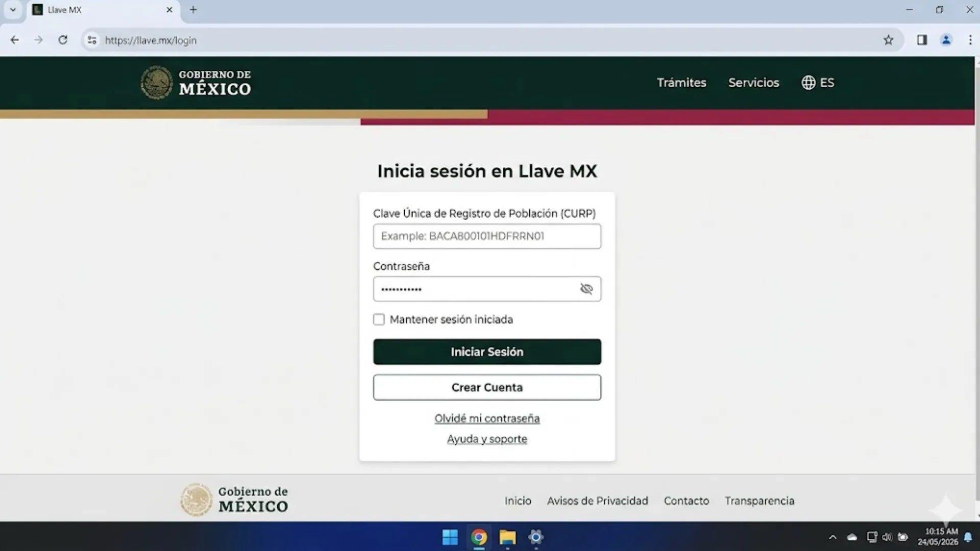Open the Trámites menu
This screenshot has width=980, height=551.
pos(681,83)
